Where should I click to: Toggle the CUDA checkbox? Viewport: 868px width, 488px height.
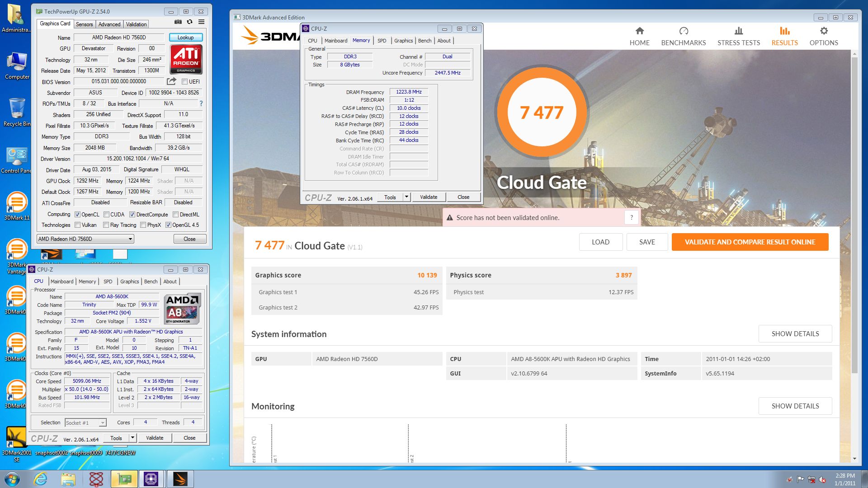click(x=106, y=215)
